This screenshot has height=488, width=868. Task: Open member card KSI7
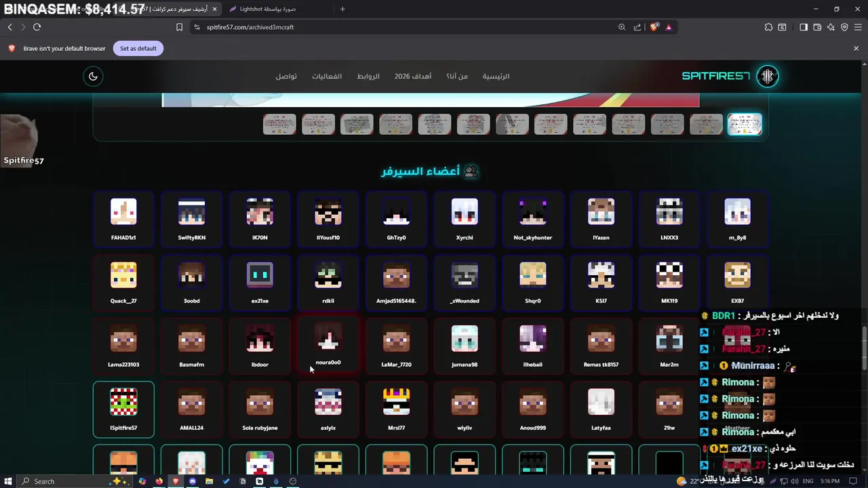tap(601, 283)
